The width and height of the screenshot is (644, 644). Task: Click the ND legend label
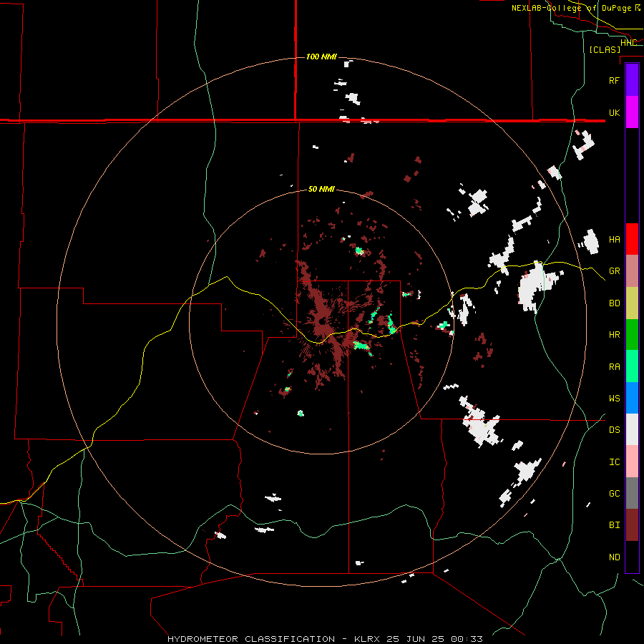pyautogui.click(x=614, y=557)
